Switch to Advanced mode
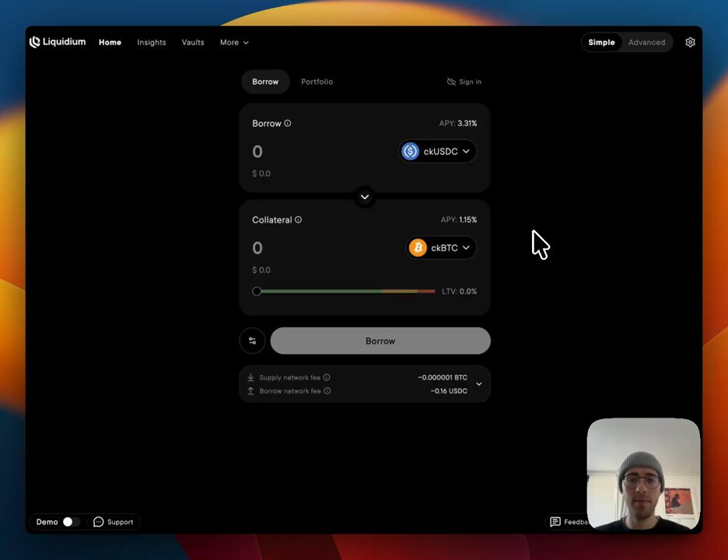728x560 pixels. point(646,42)
